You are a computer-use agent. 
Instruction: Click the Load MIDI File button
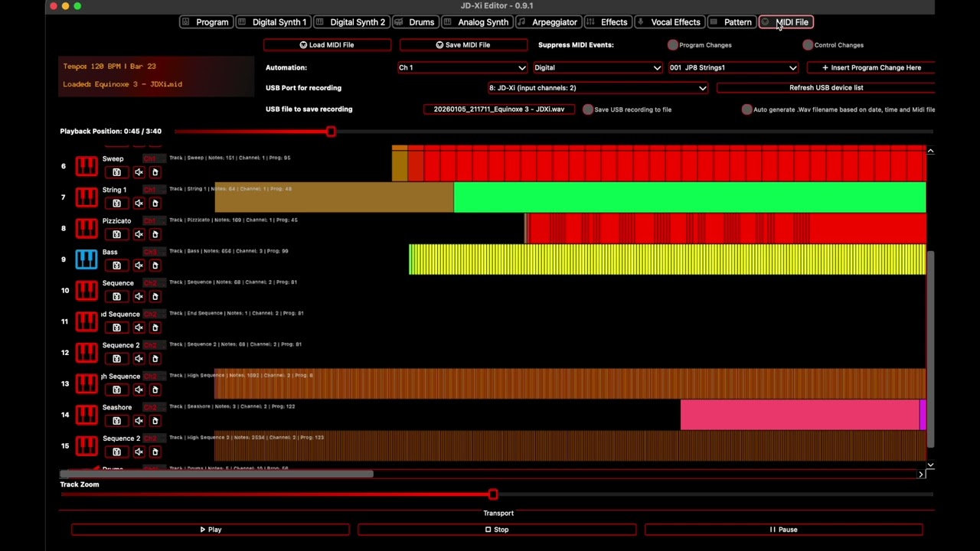click(327, 45)
